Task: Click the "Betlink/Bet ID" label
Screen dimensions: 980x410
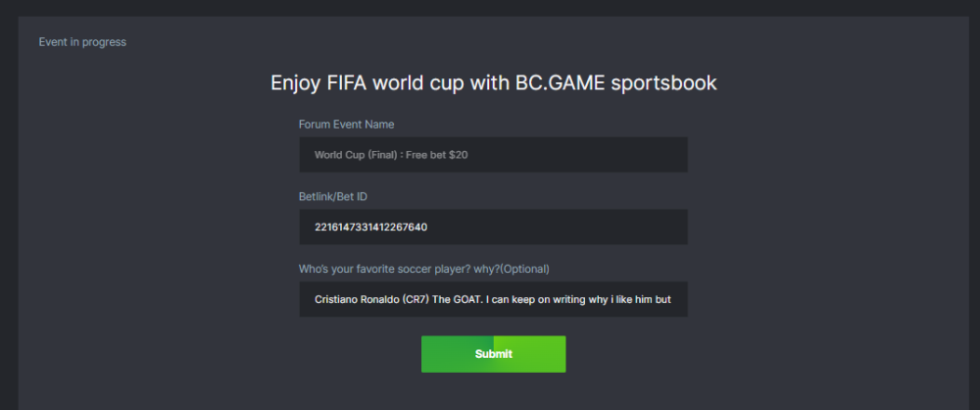Action: [x=333, y=197]
